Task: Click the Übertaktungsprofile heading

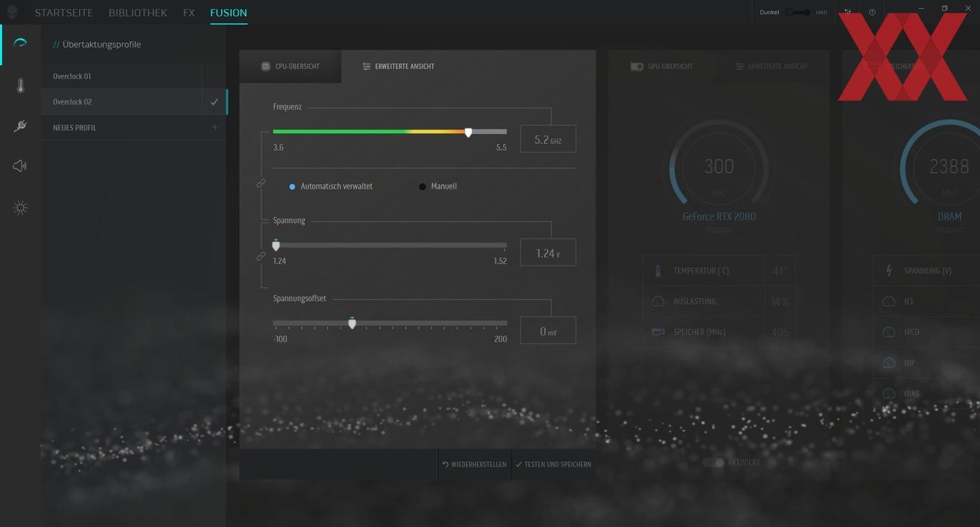Action: (x=102, y=45)
